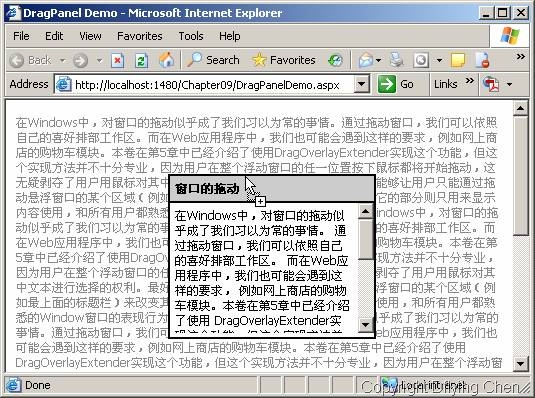Stop loading with the red X icon

[x=117, y=61]
